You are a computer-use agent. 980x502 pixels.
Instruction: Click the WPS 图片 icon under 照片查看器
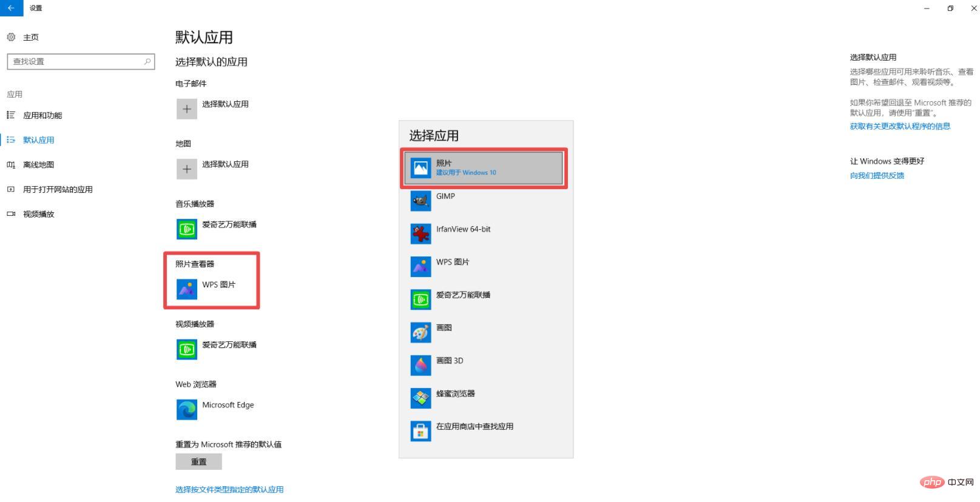point(187,289)
